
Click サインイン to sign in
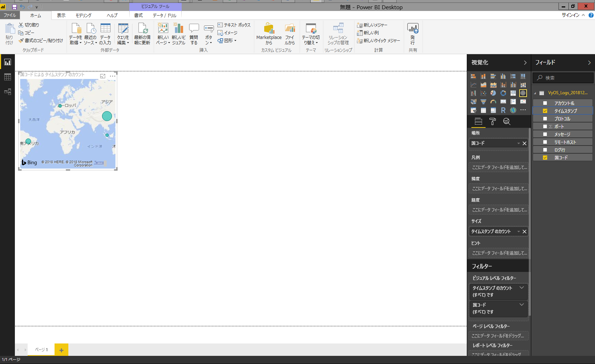click(571, 15)
